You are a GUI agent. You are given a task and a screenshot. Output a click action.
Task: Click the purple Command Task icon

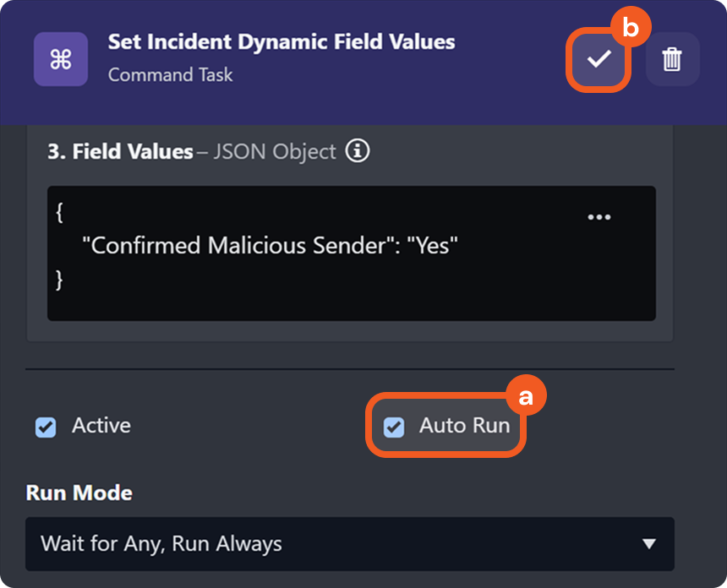tap(61, 59)
